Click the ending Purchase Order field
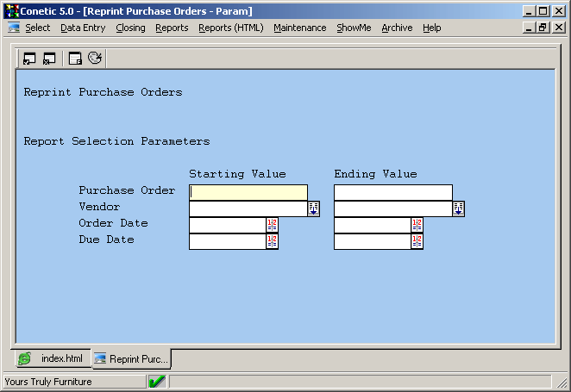The image size is (571, 392). (x=392, y=192)
